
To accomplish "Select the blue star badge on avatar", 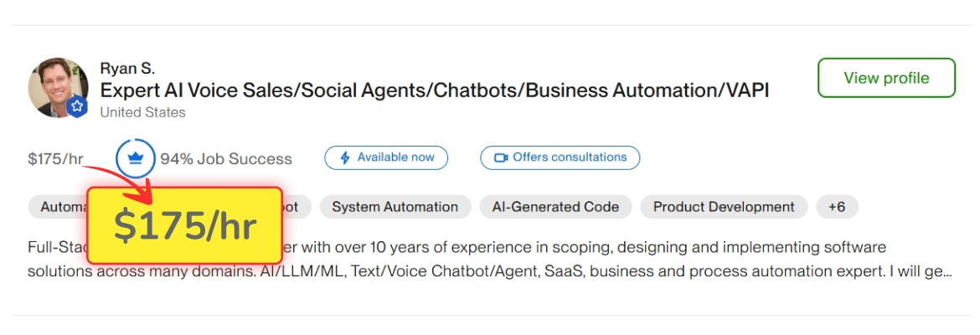I will click(77, 107).
